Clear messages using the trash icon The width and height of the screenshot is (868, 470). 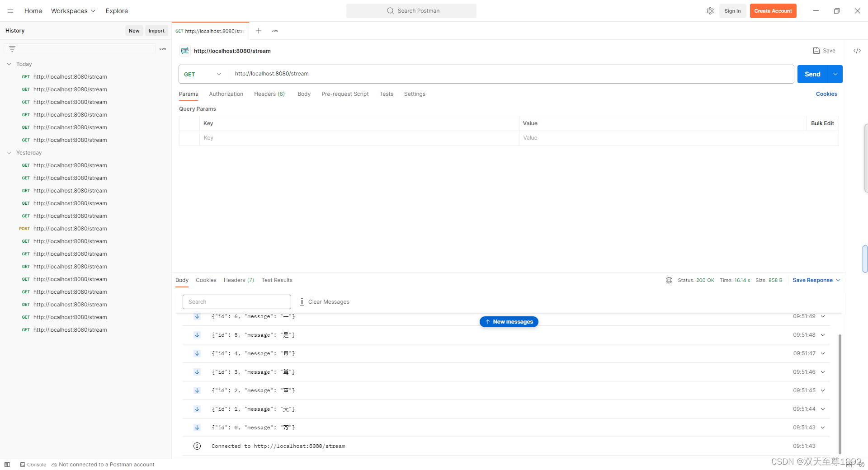(301, 301)
